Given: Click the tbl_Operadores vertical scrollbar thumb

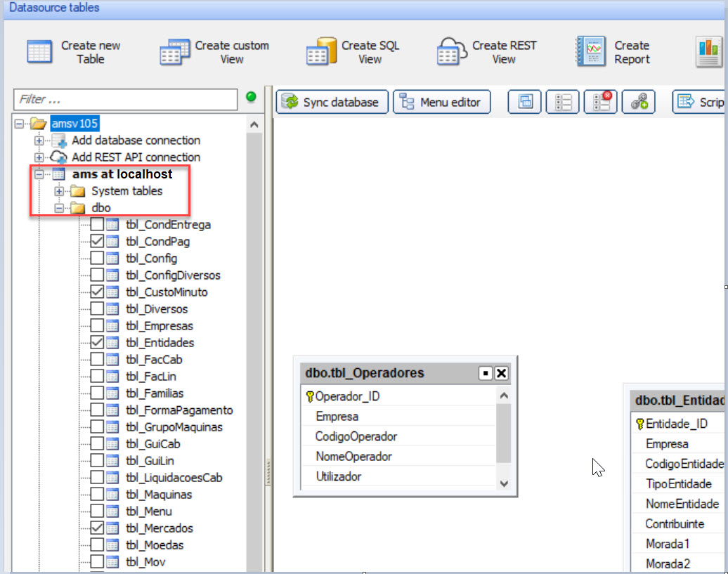Looking at the screenshot, I should (x=503, y=433).
